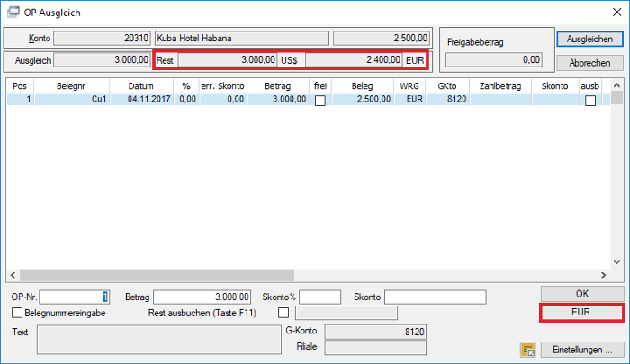
Task: Click the % column header
Action: (186, 86)
